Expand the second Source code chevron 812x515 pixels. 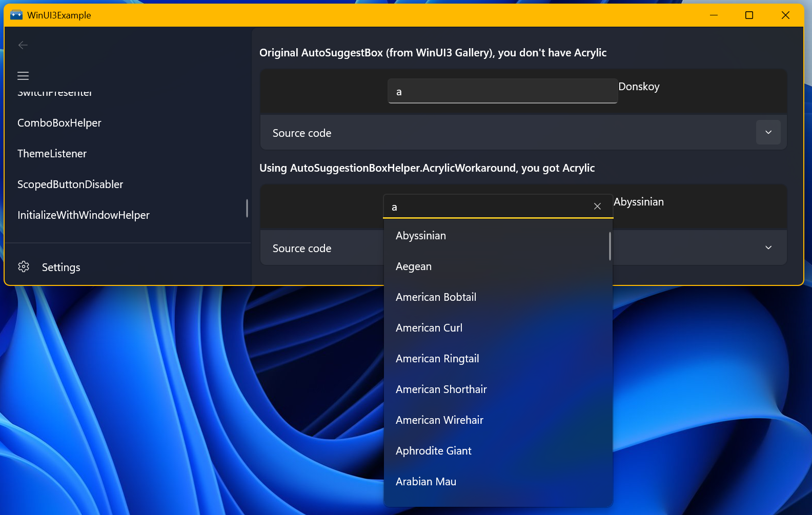768,248
